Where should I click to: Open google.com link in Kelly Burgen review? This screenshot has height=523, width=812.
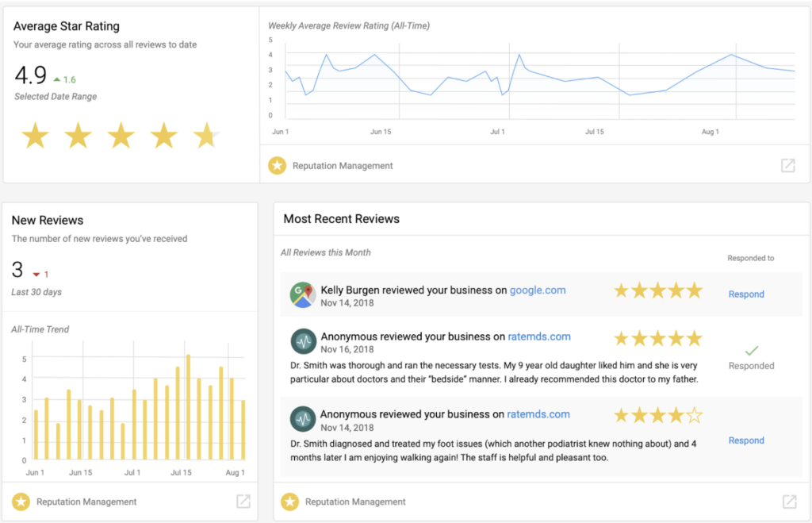[x=538, y=290]
